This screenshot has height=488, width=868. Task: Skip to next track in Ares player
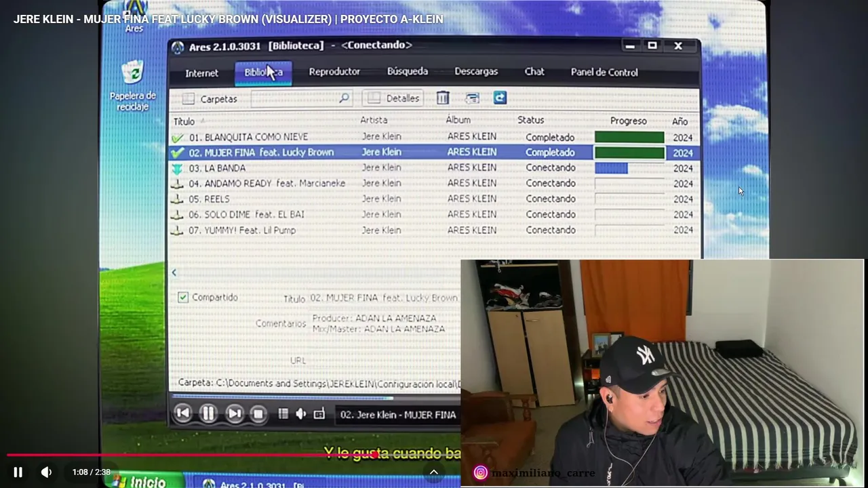point(234,413)
